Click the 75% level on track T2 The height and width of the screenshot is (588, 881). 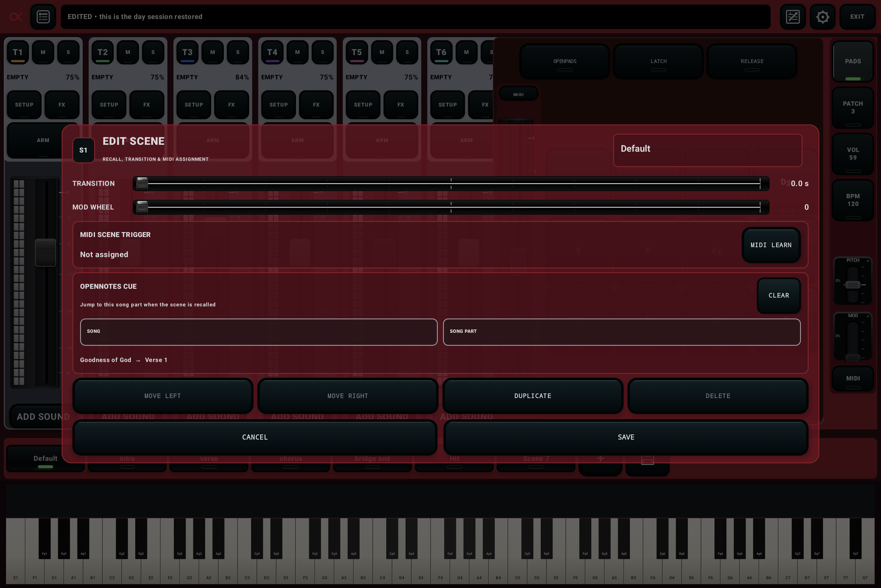pos(157,77)
